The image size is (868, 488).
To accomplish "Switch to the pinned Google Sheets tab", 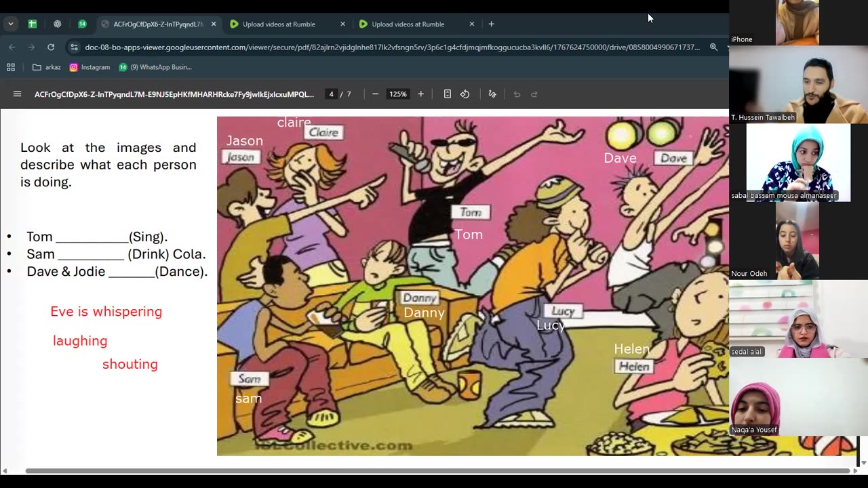I will (32, 24).
